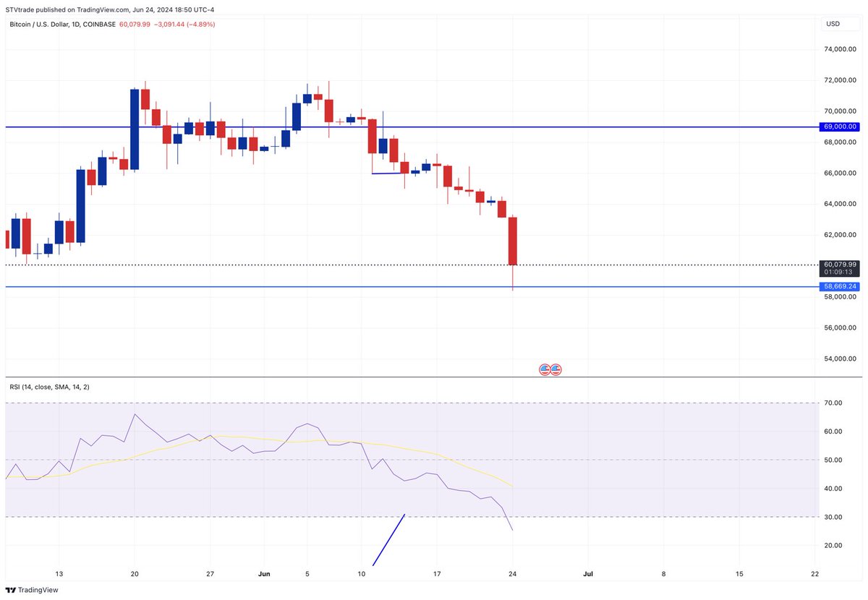Click the 50.00 RSI axis label
Image resolution: width=868 pixels, height=600 pixels.
834,460
